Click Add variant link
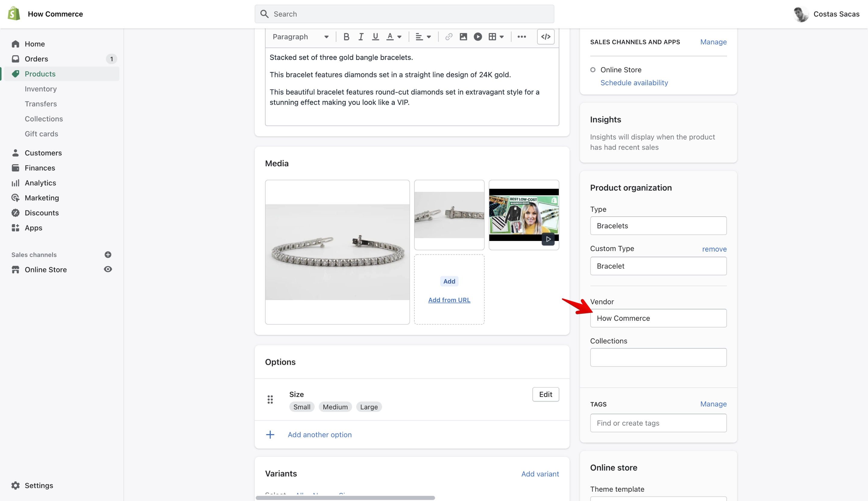 (540, 474)
